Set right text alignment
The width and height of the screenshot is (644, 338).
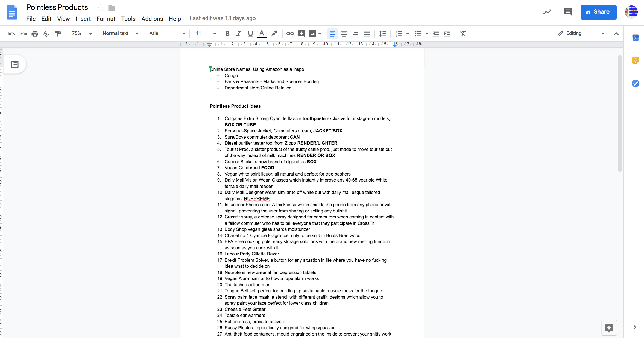[x=355, y=34]
